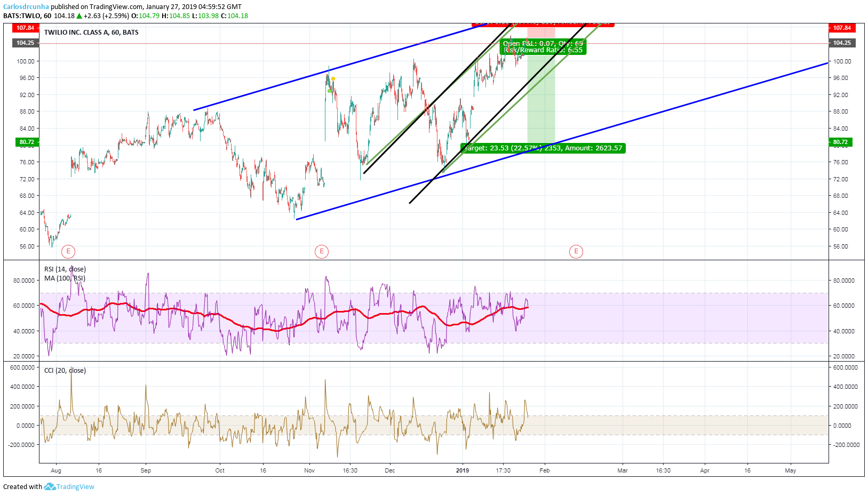Select the yellow dot marker above the November candle

coord(333,79)
